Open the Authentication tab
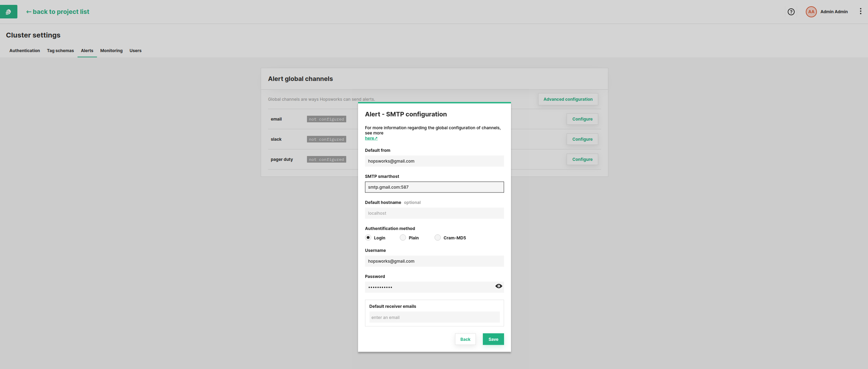The height and width of the screenshot is (369, 868). tap(24, 51)
